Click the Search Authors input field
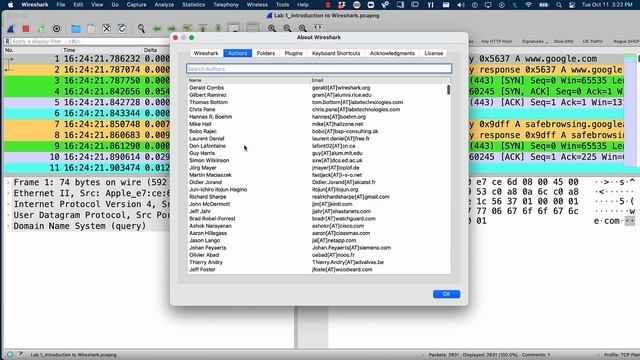 319,69
